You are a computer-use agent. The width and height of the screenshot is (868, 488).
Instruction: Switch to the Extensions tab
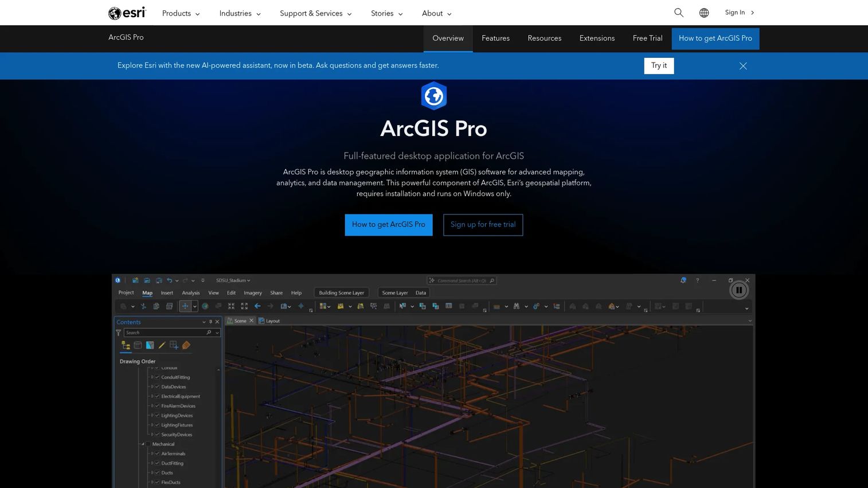(597, 38)
